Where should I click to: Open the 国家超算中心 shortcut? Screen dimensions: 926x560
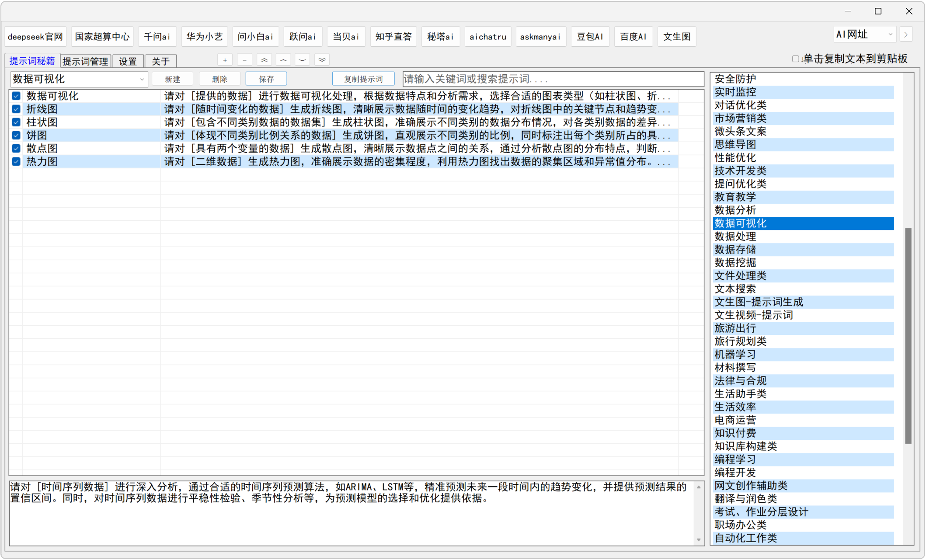(x=102, y=37)
